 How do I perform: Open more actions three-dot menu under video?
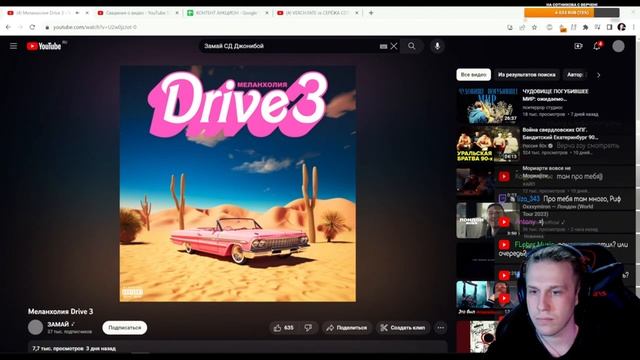pos(440,328)
